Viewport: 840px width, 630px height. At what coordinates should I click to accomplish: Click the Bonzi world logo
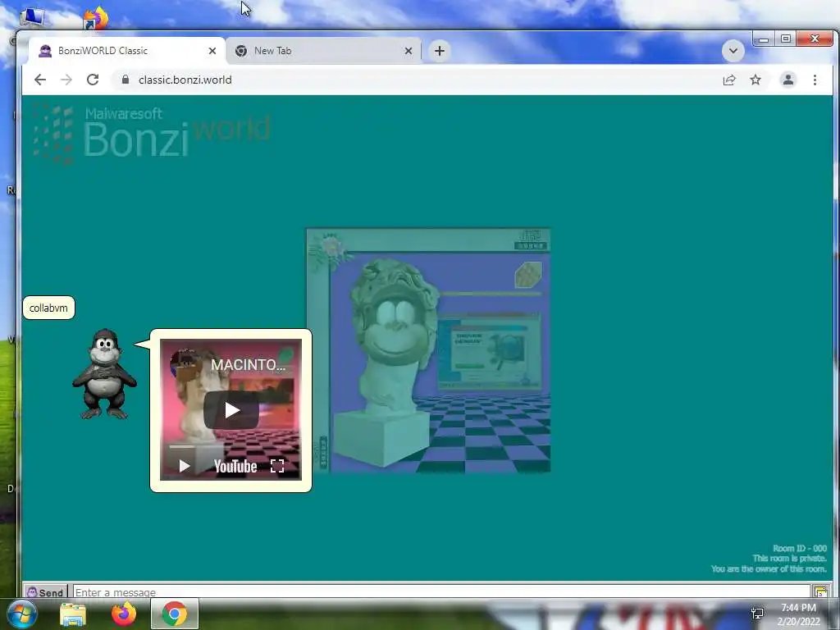[x=152, y=134]
